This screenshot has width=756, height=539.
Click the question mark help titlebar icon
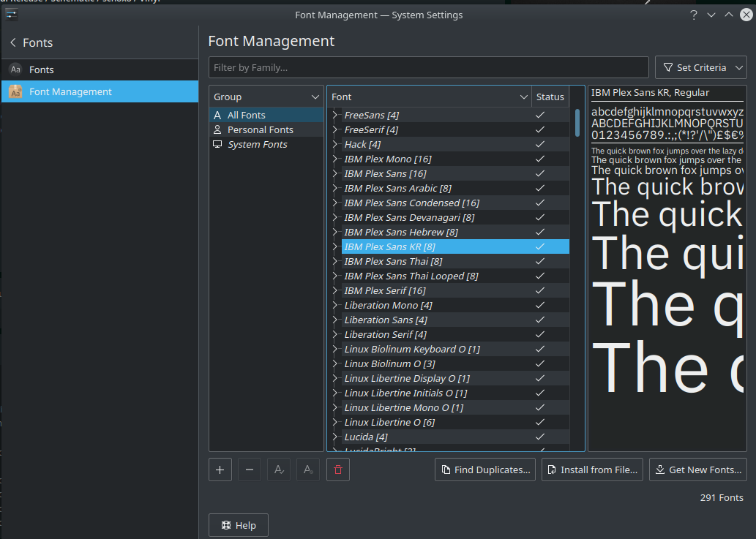point(693,15)
